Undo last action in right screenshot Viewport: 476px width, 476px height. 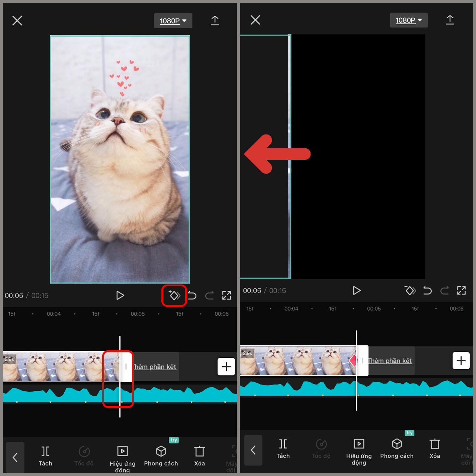(428, 290)
